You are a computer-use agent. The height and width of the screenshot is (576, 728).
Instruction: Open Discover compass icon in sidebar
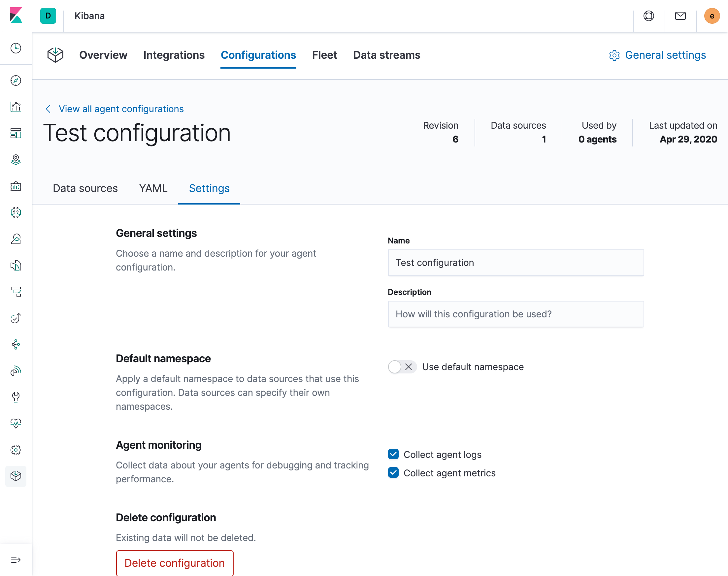16,80
